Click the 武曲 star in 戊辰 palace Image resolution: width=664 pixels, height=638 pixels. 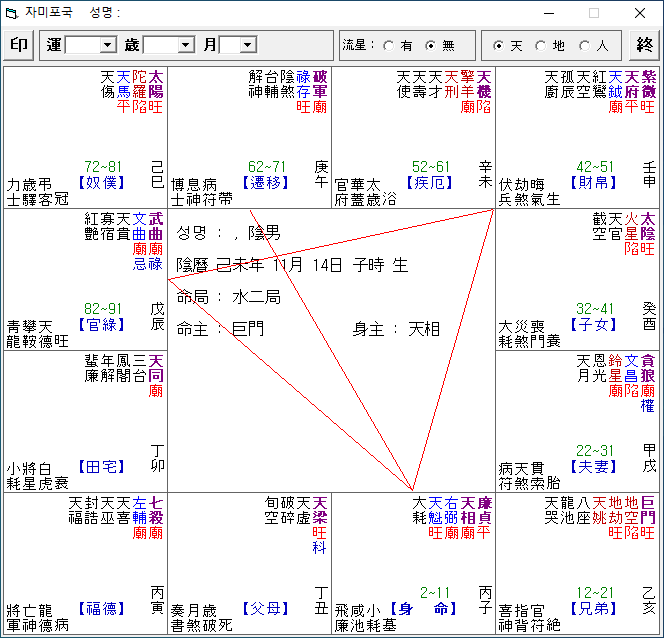coord(156,226)
